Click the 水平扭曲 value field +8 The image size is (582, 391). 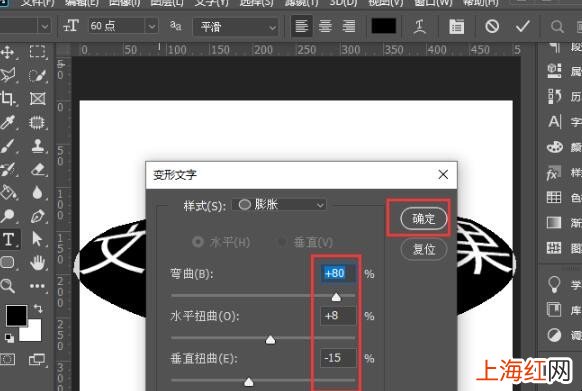pyautogui.click(x=338, y=316)
